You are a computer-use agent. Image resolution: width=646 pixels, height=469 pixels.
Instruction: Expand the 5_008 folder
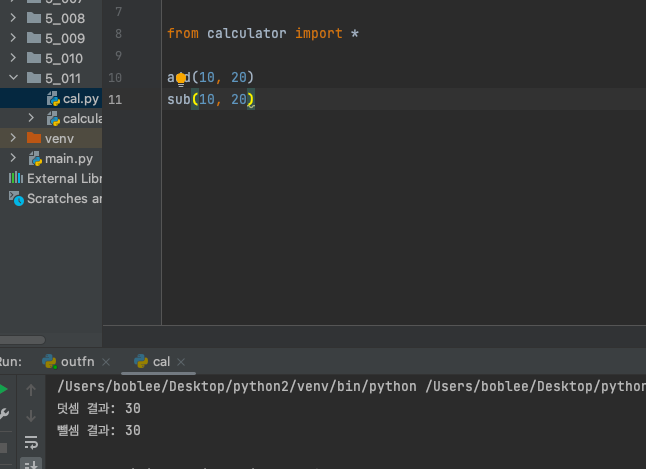click(x=13, y=18)
